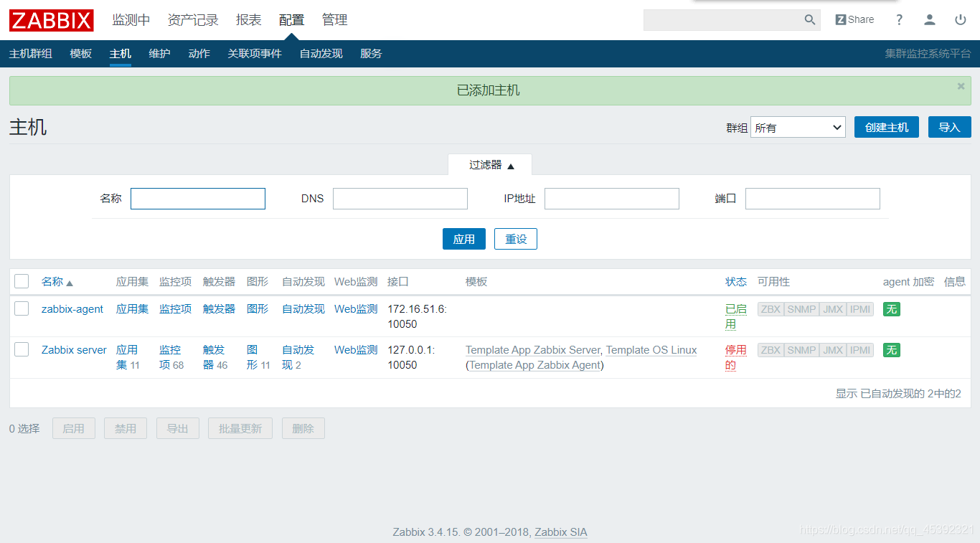Open the user profile icon
This screenshot has height=543, width=980.
[930, 20]
